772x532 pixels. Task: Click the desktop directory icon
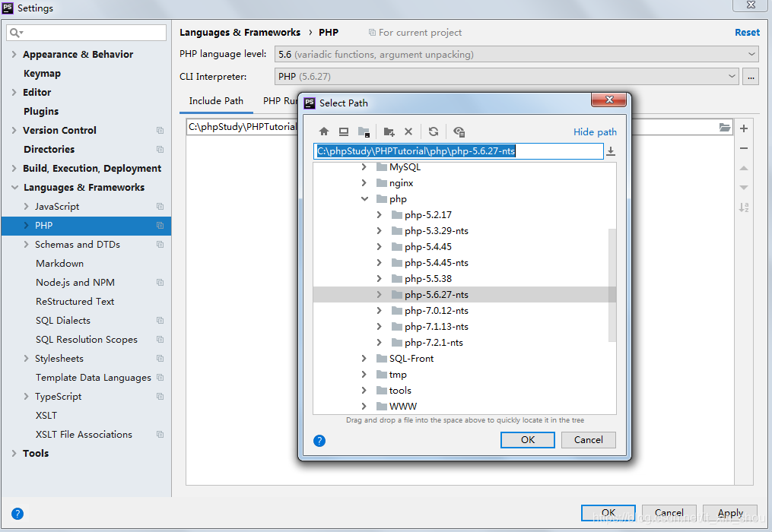point(344,131)
